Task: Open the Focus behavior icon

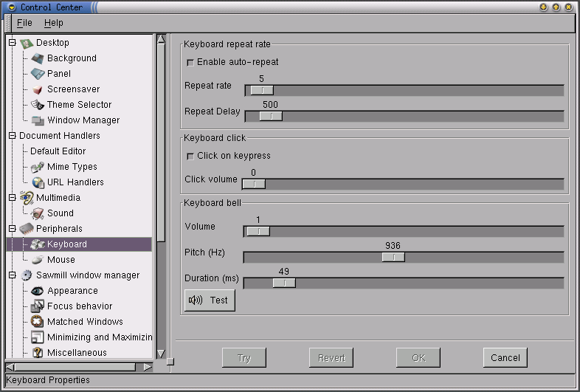Action: 38,306
